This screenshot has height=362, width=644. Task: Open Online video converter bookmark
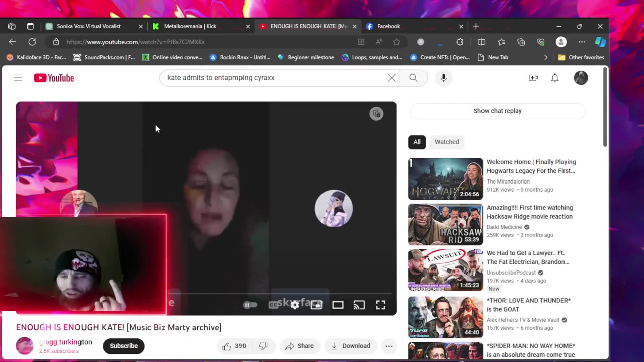click(172, 57)
